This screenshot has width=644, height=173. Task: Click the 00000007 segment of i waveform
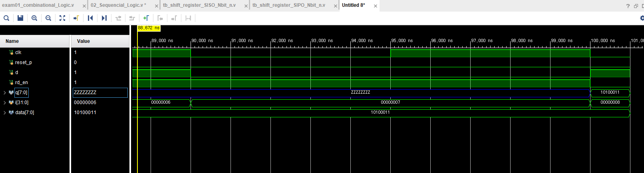pyautogui.click(x=390, y=103)
